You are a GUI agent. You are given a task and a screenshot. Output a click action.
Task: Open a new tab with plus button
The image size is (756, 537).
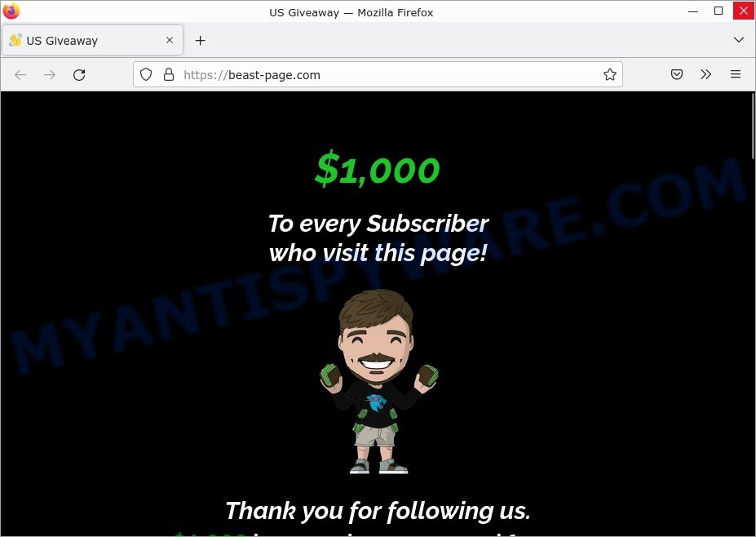(x=200, y=41)
